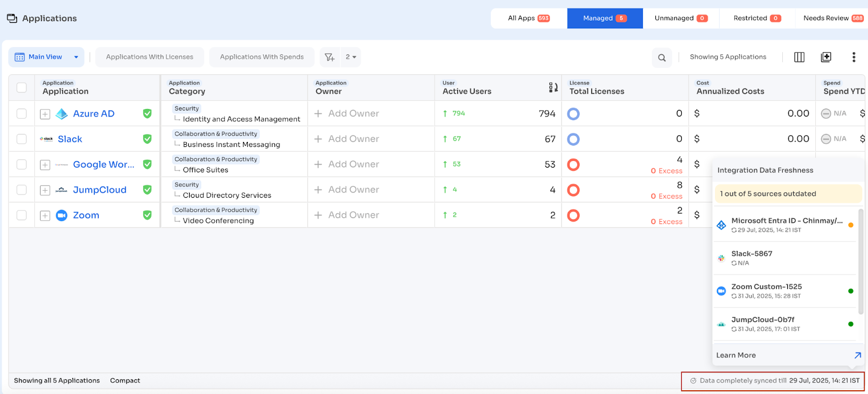
Task: Expand the JumpCloud row
Action: pos(45,190)
